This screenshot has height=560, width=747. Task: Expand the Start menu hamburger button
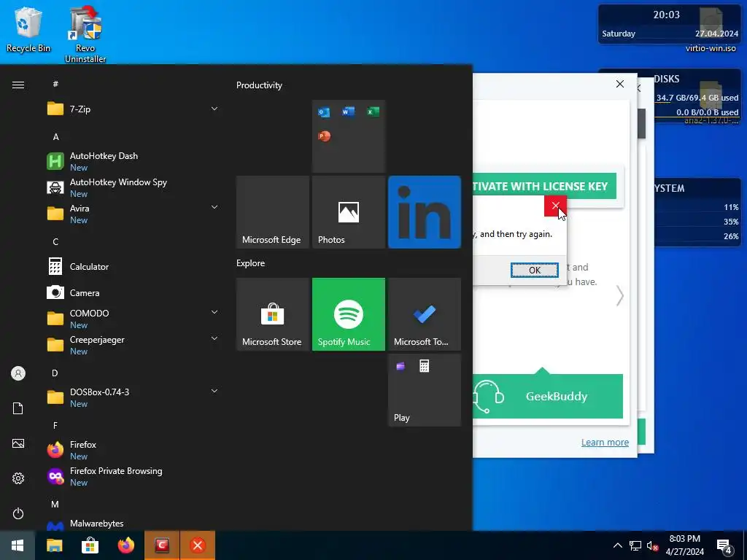tap(18, 85)
